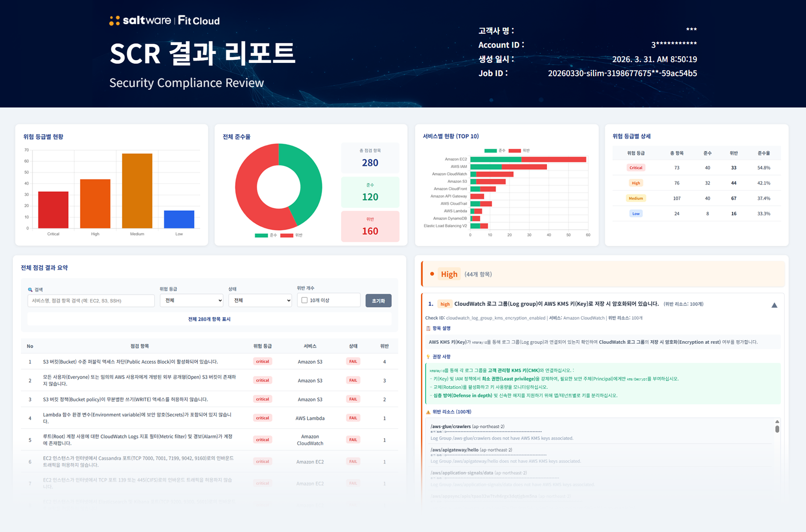Click the Fit Cloud logo text
Screen dimensions: 806x532
pyautogui.click(x=199, y=20)
